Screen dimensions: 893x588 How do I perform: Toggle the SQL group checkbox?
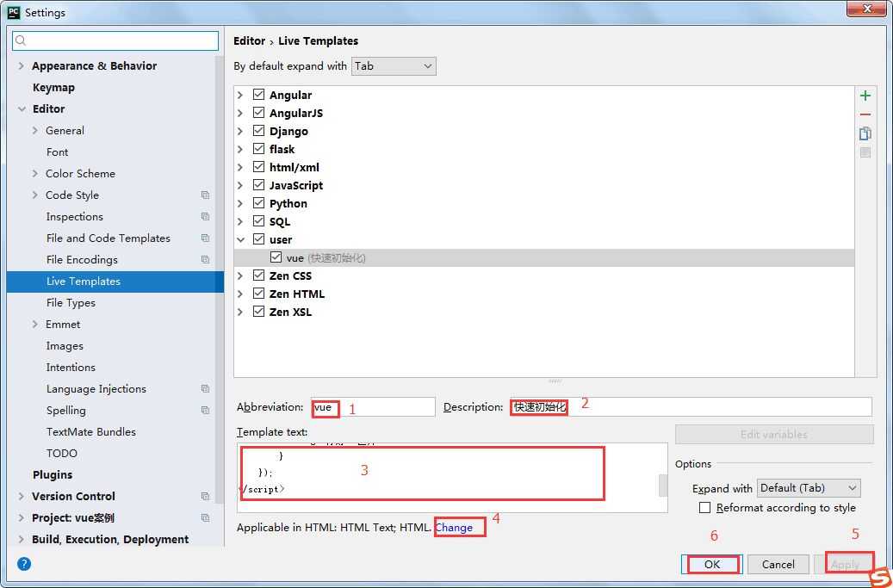click(x=258, y=221)
